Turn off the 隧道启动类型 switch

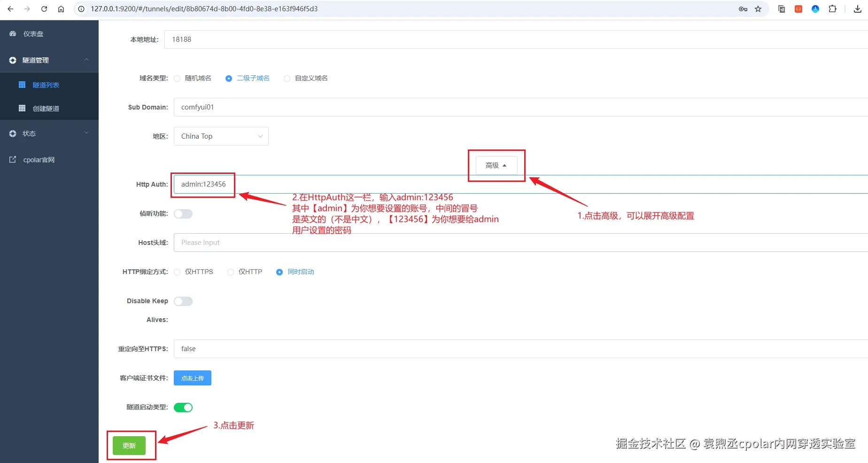(x=183, y=408)
